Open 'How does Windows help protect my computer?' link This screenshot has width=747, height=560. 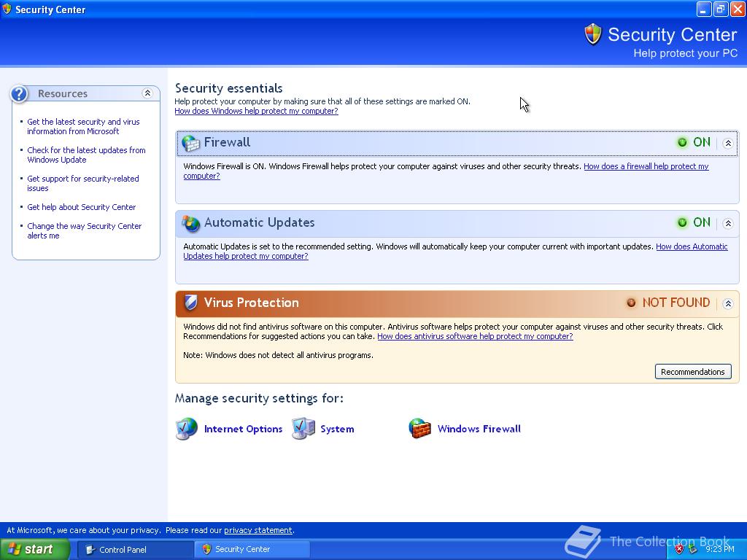coord(256,111)
